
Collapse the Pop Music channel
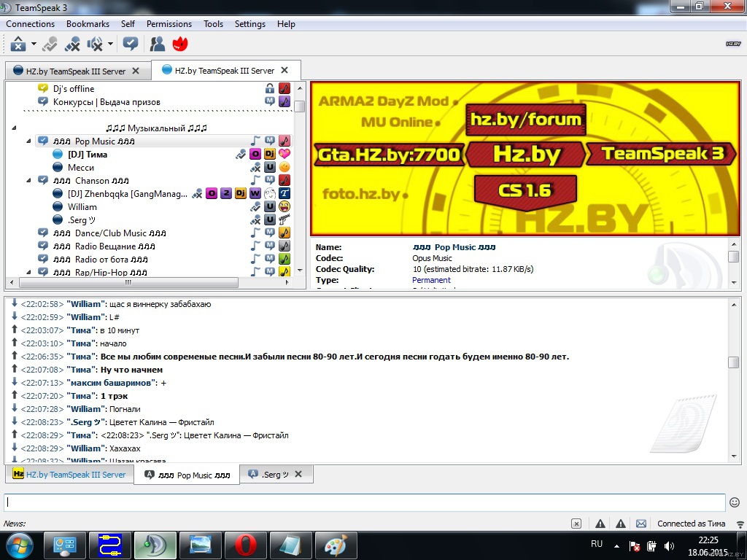pyautogui.click(x=28, y=141)
